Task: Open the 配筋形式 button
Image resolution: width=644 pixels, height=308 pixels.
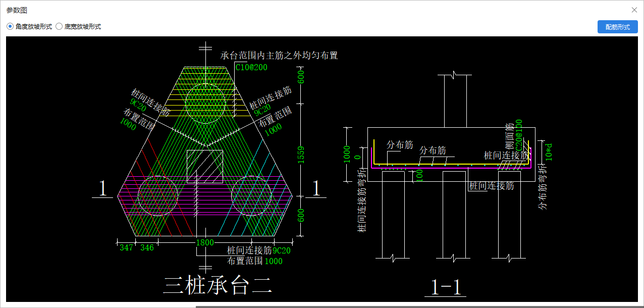Action: coord(618,27)
